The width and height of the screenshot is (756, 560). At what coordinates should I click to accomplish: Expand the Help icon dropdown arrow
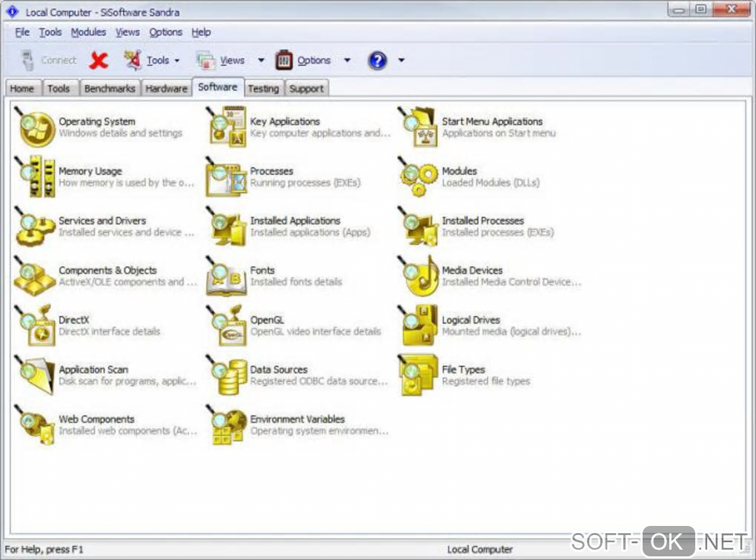pos(401,61)
